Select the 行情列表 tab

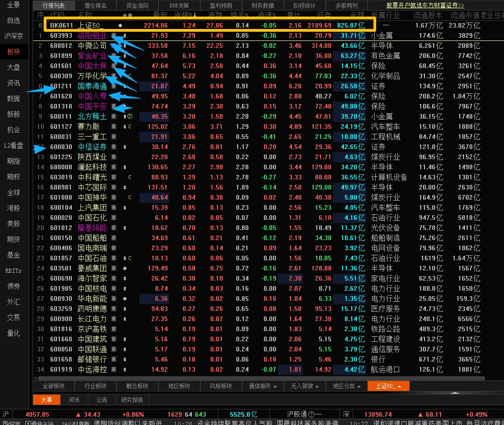(x=54, y=6)
